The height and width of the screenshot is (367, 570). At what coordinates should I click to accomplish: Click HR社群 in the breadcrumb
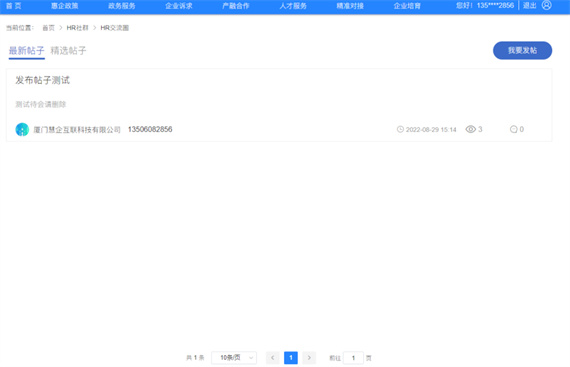click(77, 28)
